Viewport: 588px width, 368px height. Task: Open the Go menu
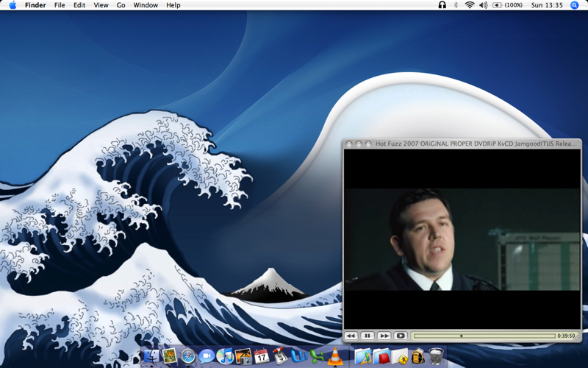[x=121, y=5]
